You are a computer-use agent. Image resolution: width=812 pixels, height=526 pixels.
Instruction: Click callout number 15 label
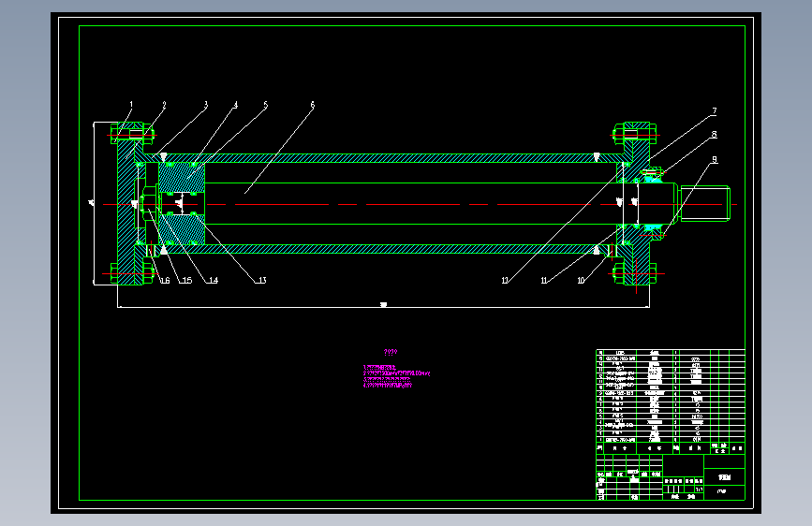tap(187, 281)
